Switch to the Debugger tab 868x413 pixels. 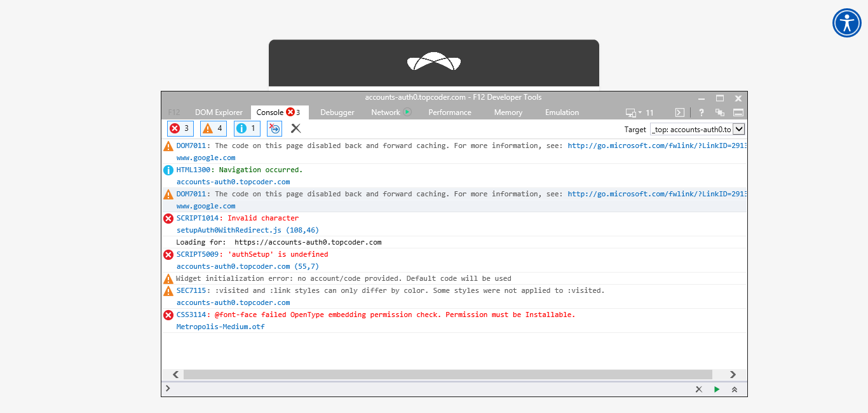337,112
